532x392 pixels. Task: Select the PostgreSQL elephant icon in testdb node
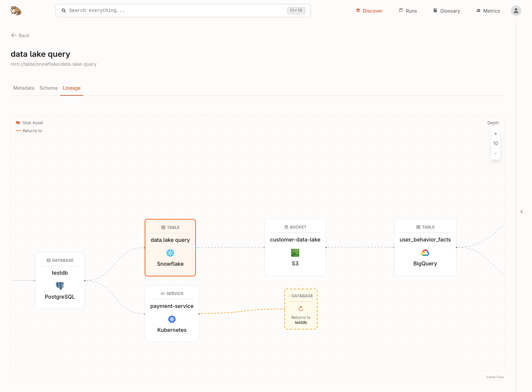tap(60, 286)
